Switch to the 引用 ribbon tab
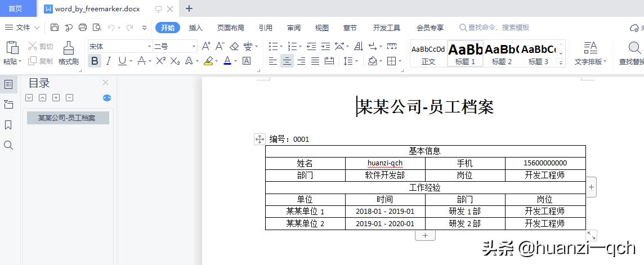 tap(265, 28)
